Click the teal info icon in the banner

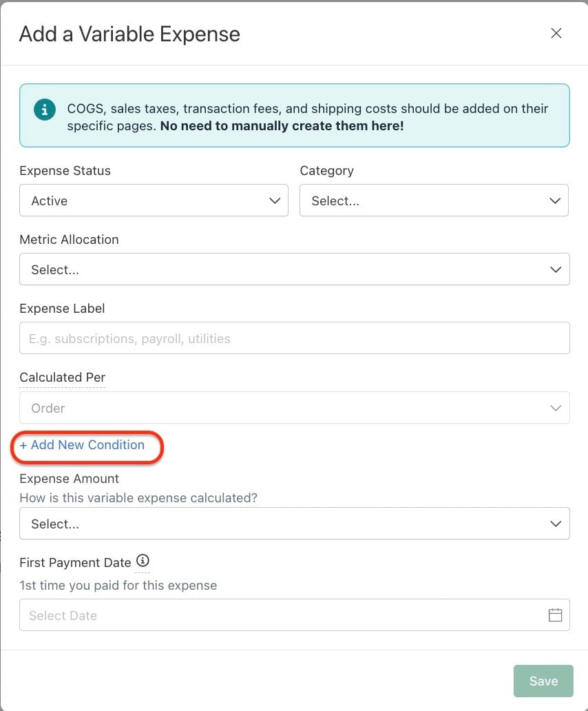coord(44,110)
